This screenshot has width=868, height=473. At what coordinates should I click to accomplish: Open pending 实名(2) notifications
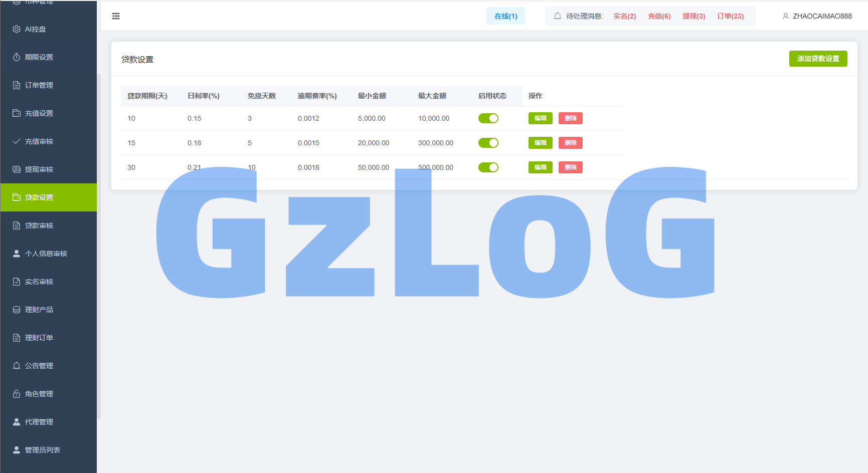click(x=624, y=16)
